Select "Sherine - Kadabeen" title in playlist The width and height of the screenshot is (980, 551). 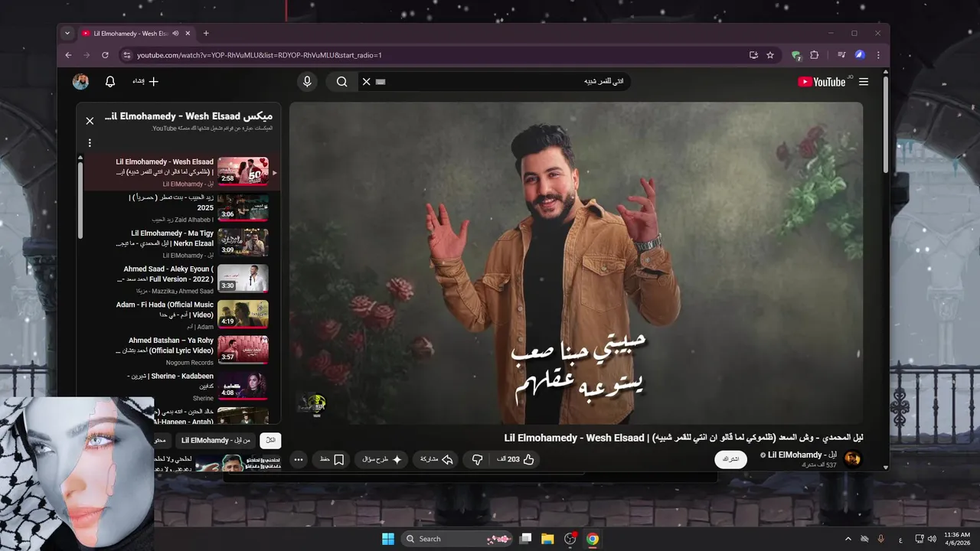click(x=171, y=380)
